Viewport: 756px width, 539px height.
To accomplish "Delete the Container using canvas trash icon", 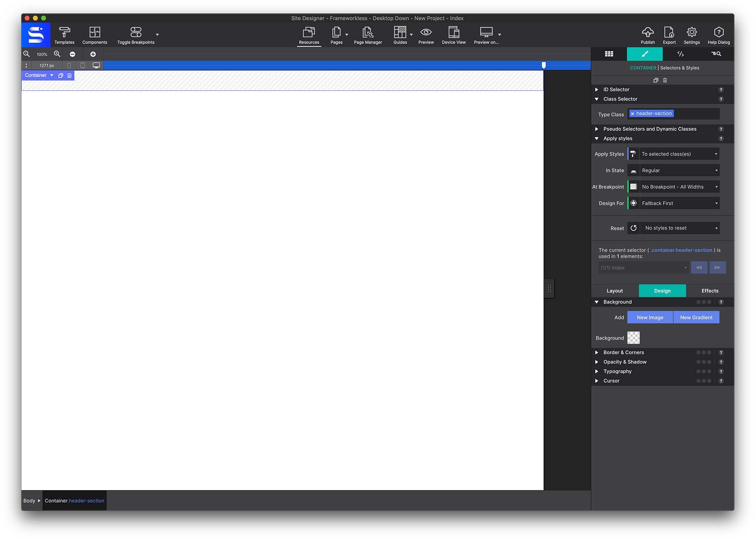I will [x=69, y=76].
